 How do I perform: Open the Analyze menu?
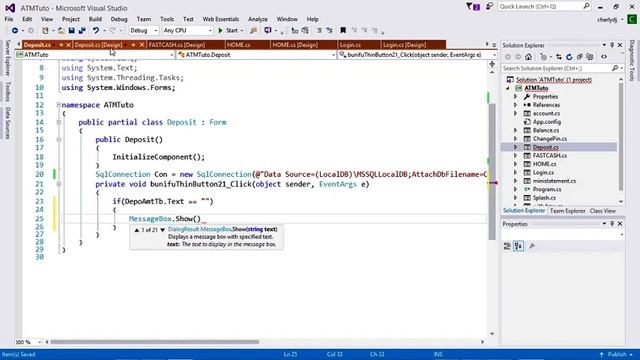click(258, 19)
